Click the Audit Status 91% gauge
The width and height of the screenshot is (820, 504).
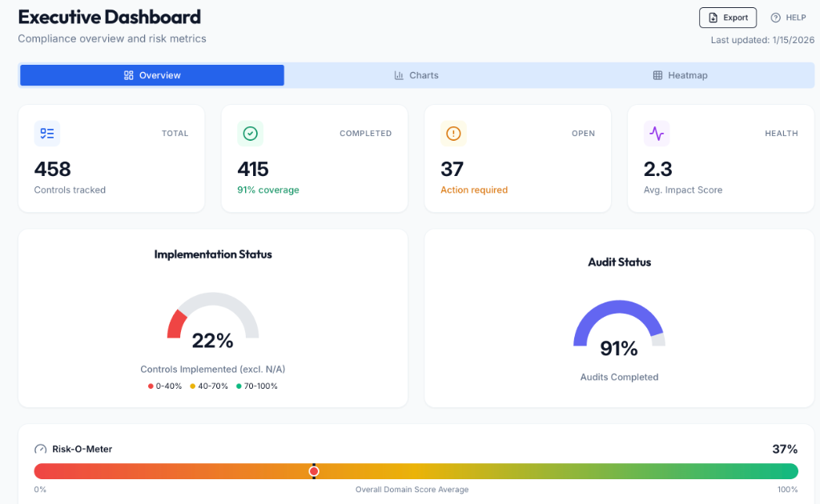[619, 327]
